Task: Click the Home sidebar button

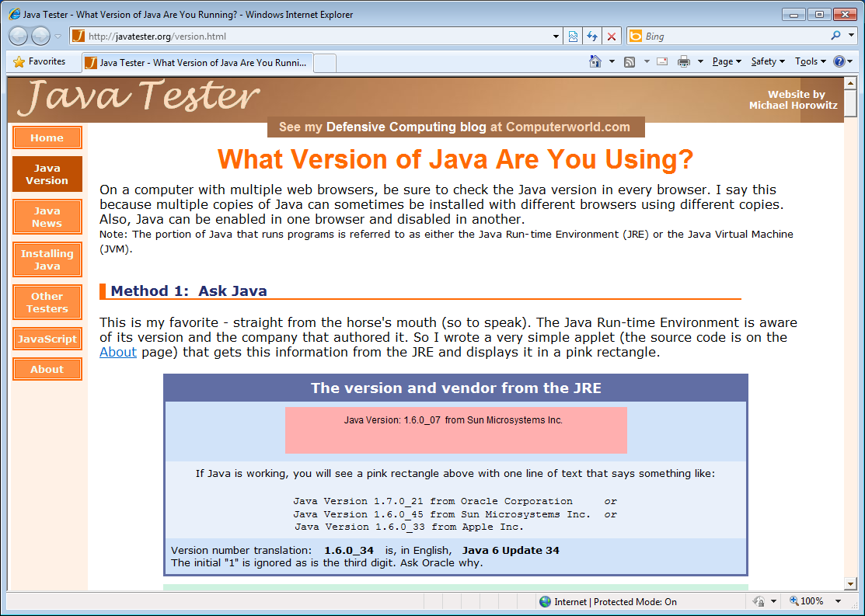Action: pyautogui.click(x=47, y=137)
